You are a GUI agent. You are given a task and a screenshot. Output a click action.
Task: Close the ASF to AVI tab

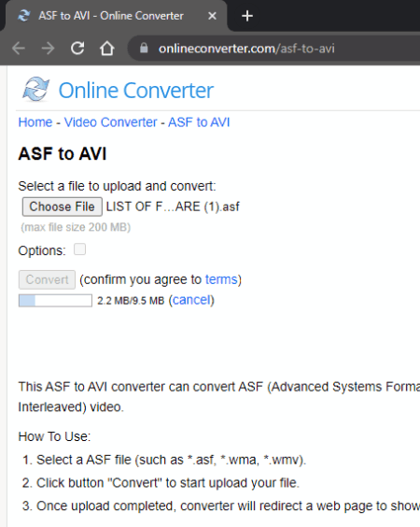(212, 16)
